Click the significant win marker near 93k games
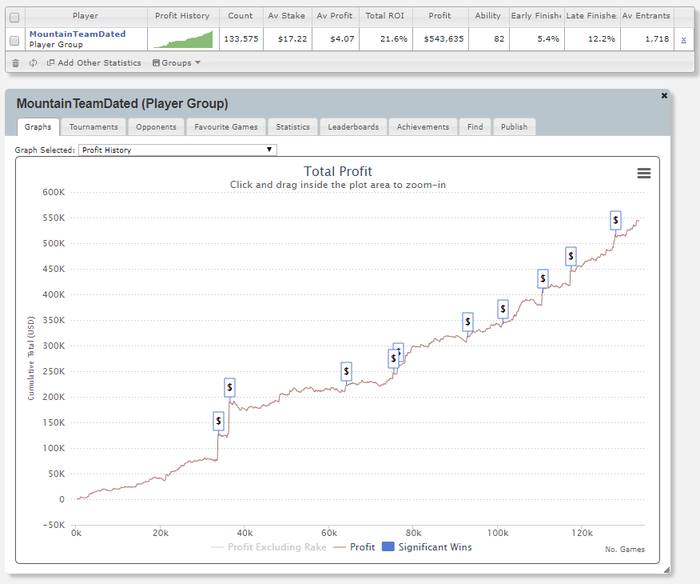Screen dimensions: 700x584 coord(467,321)
